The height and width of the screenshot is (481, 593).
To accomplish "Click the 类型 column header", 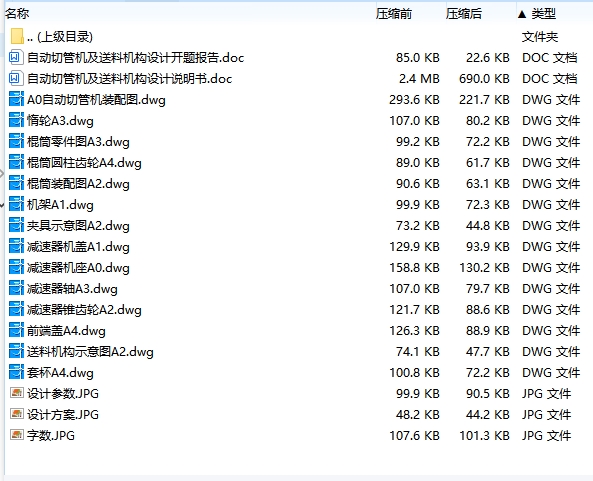I will click(543, 14).
